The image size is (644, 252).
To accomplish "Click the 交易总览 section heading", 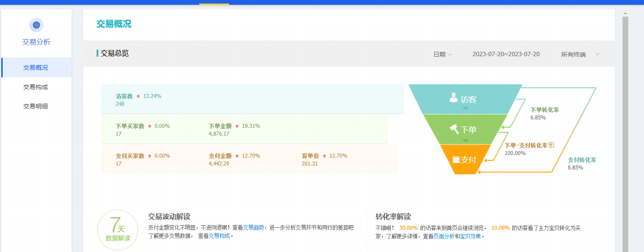I will 115,54.
